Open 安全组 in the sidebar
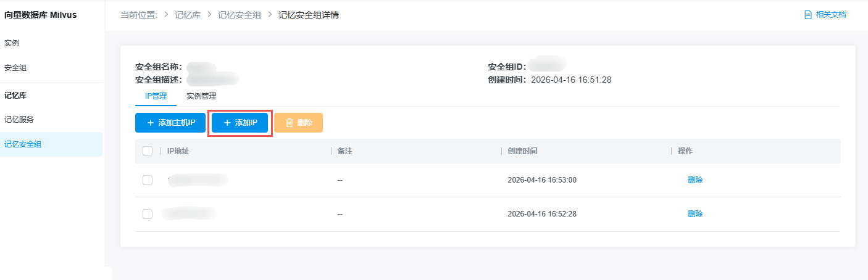The height and width of the screenshot is (280, 868). pyautogui.click(x=15, y=68)
